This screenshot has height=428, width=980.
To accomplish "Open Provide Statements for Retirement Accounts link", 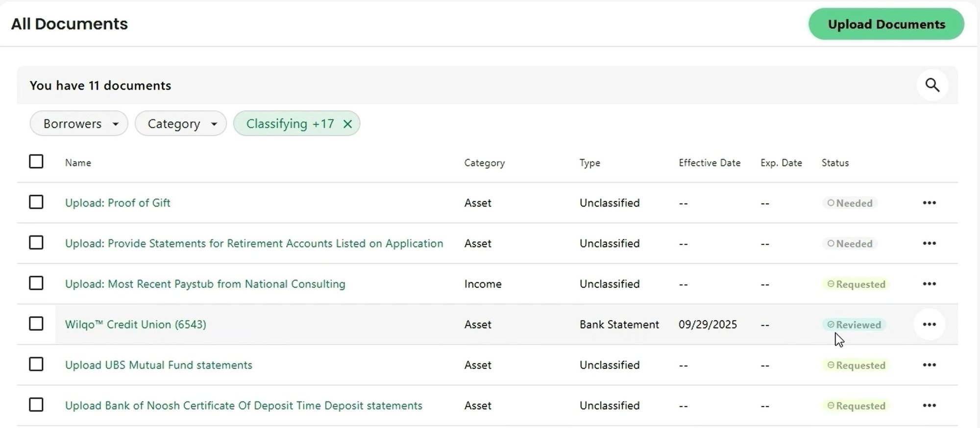I will (254, 243).
